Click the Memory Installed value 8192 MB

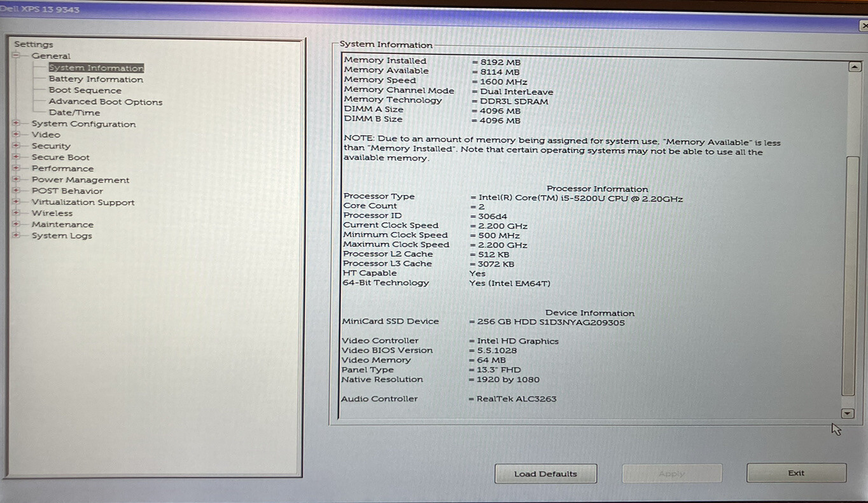[500, 62]
